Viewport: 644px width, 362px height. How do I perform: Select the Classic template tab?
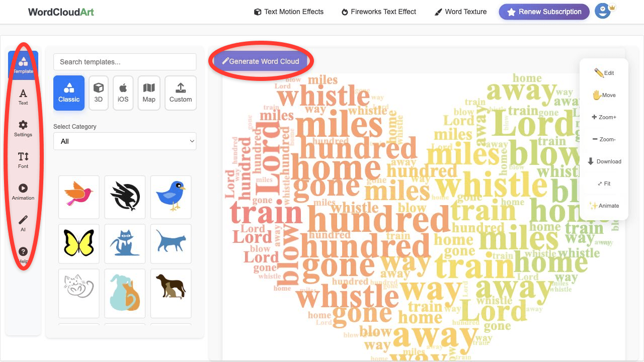pos(69,93)
